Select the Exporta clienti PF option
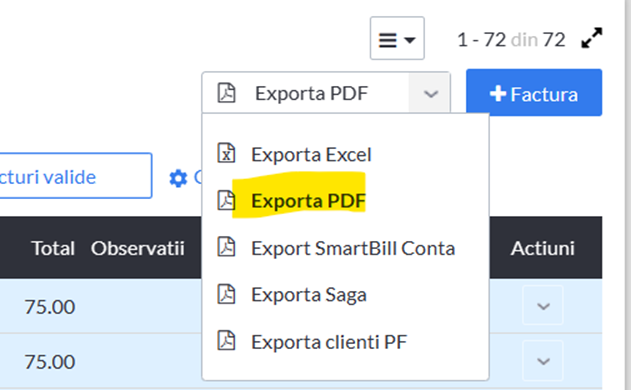The image size is (631, 390). 329,342
